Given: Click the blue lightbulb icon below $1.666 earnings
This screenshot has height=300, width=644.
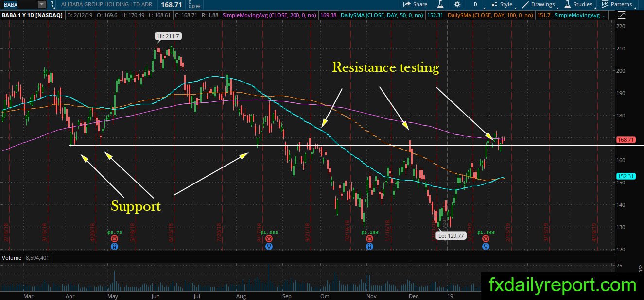Looking at the screenshot, I should (x=486, y=247).
